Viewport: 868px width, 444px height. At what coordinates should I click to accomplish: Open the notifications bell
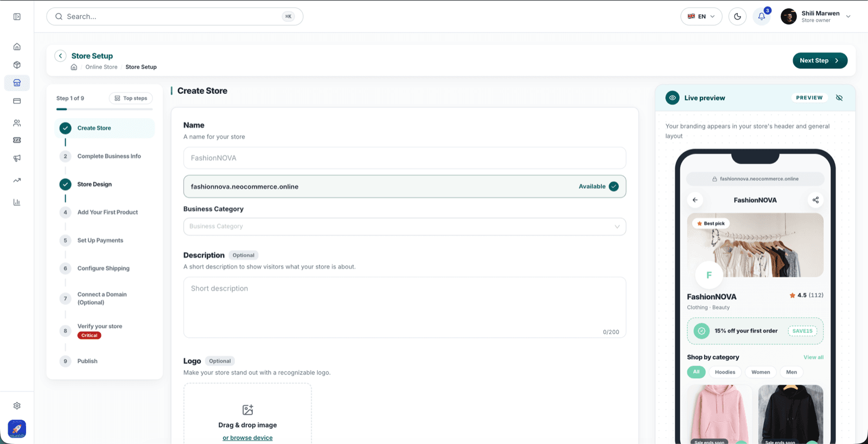[x=762, y=16]
